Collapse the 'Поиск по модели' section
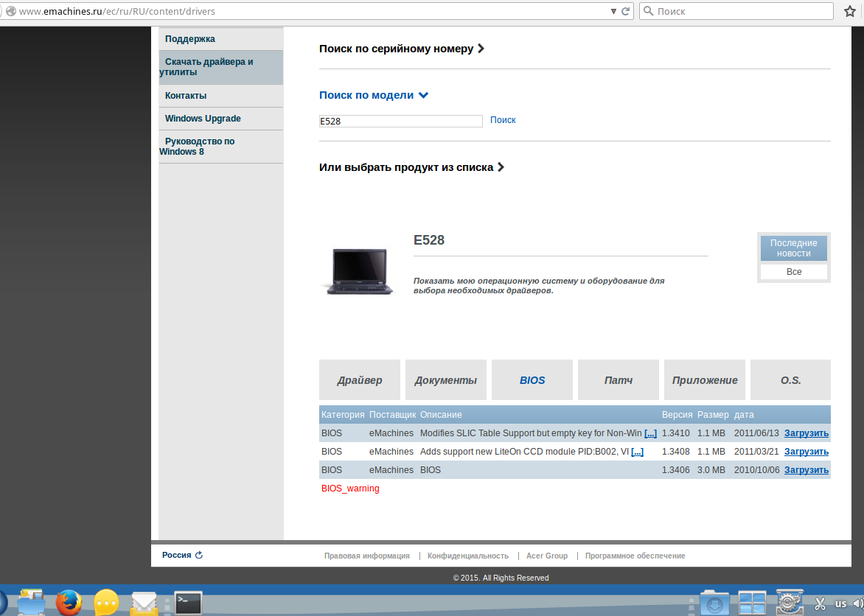 point(374,95)
